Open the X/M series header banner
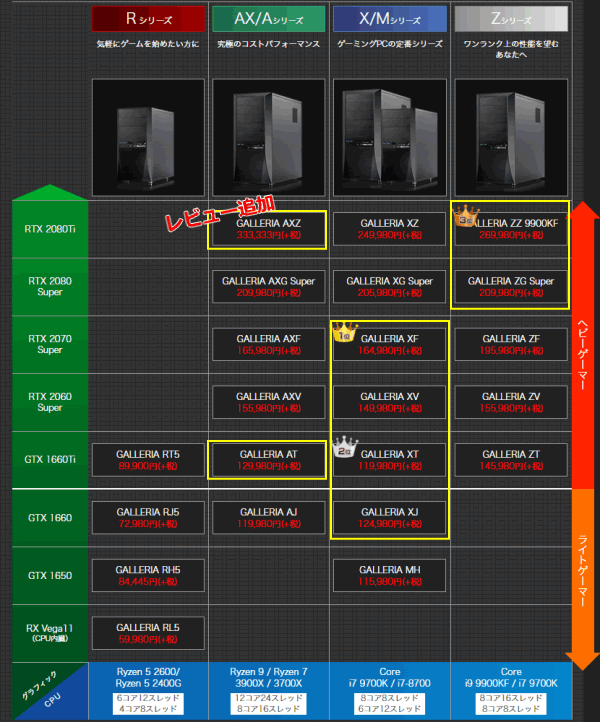 (x=390, y=18)
